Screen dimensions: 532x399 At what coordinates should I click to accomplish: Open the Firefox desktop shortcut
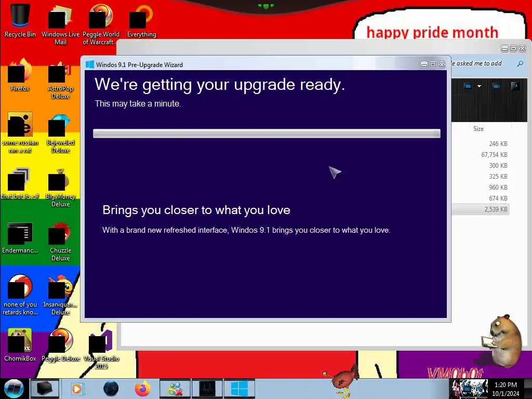tap(20, 75)
